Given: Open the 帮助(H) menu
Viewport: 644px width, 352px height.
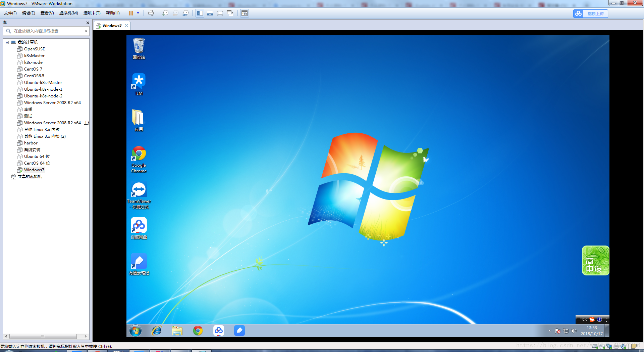Looking at the screenshot, I should (x=113, y=13).
